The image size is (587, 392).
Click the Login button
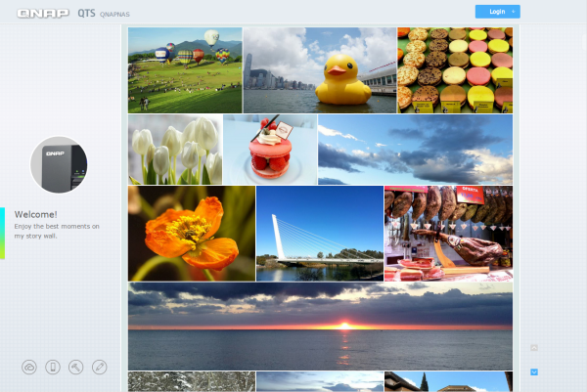497,12
